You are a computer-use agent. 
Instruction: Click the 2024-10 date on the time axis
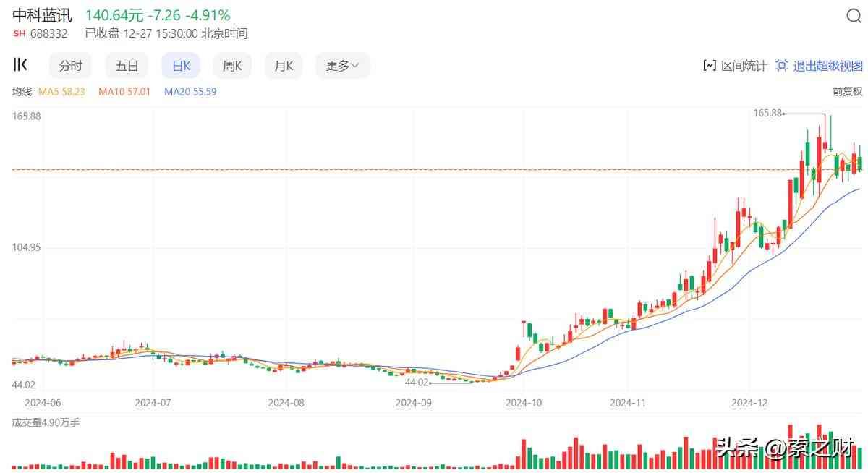coord(524,402)
